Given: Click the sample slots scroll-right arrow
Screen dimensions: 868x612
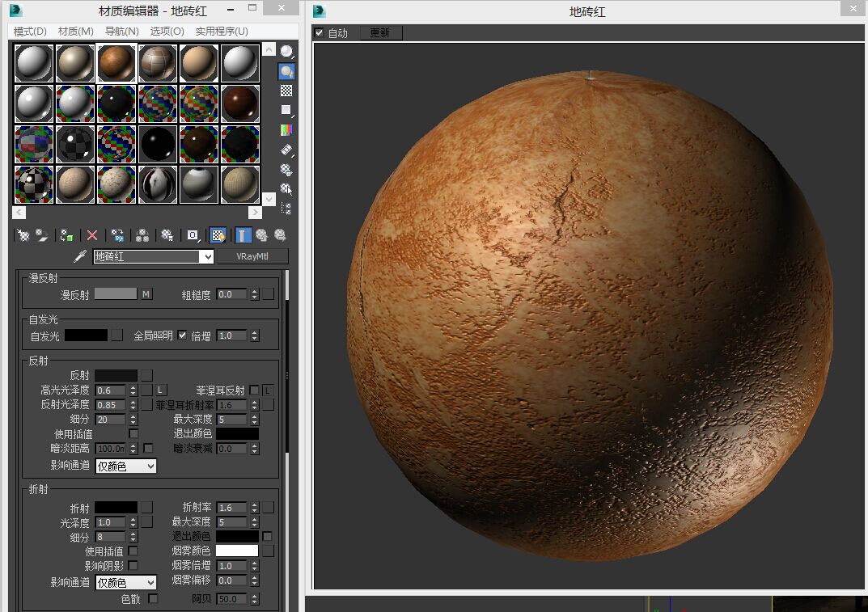Looking at the screenshot, I should (x=255, y=212).
